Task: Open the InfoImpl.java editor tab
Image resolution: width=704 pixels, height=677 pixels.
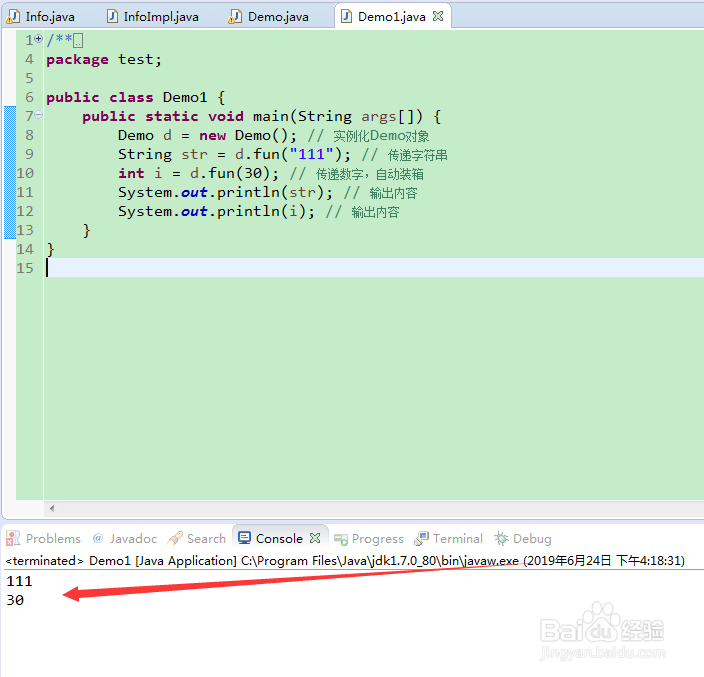Action: tap(153, 17)
